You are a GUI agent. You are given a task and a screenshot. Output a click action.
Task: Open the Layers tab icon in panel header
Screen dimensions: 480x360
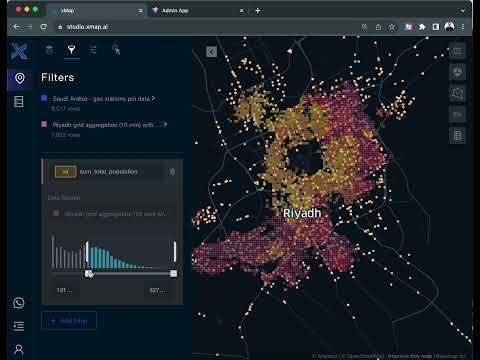tap(49, 50)
